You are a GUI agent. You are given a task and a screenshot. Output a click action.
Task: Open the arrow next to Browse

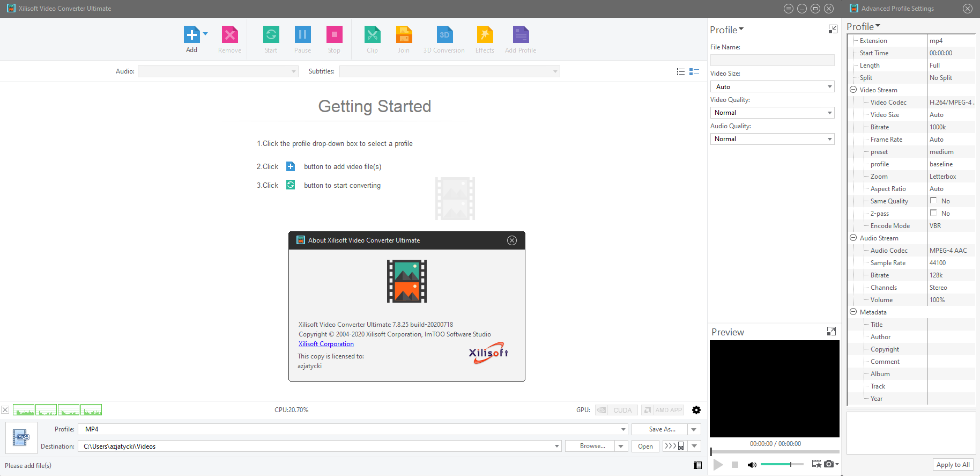coord(621,446)
